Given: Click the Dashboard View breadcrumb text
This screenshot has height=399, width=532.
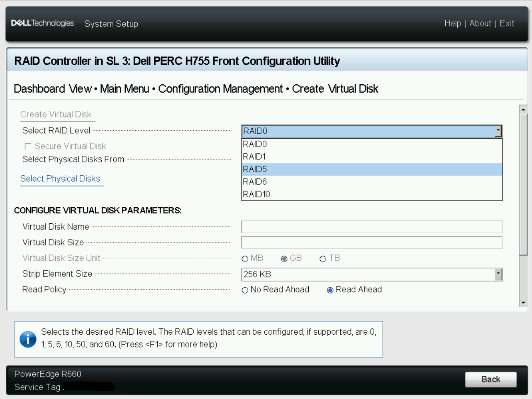Looking at the screenshot, I should tap(53, 89).
